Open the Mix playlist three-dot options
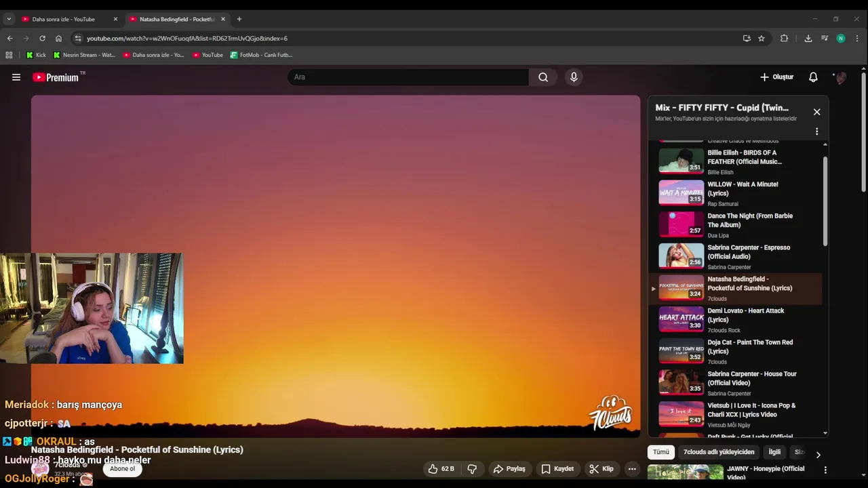This screenshot has height=488, width=868. [x=816, y=131]
